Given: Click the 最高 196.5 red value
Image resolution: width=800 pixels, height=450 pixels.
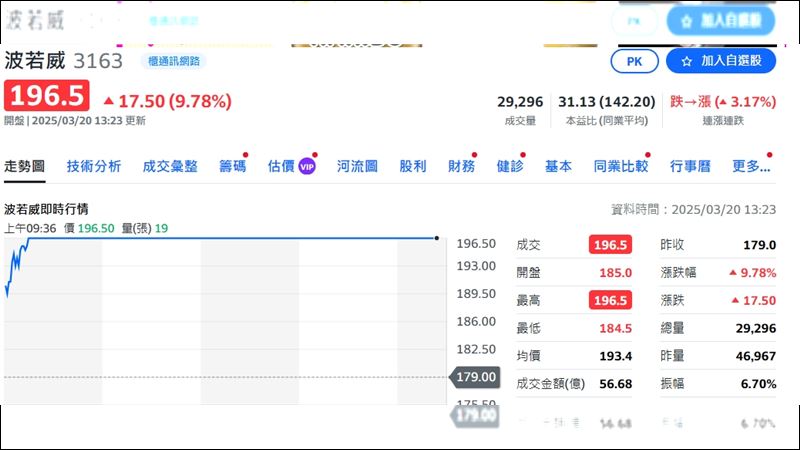Looking at the screenshot, I should tap(610, 301).
